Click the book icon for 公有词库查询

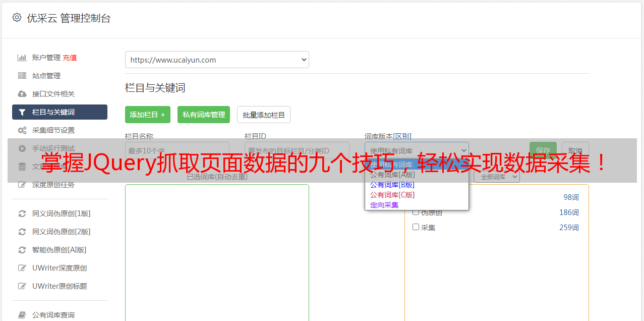pyautogui.click(x=22, y=315)
